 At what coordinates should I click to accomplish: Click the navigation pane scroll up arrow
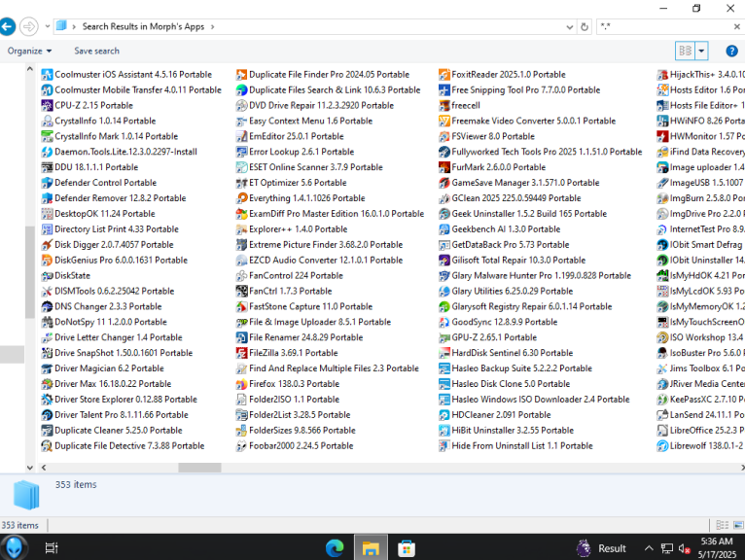(30, 69)
